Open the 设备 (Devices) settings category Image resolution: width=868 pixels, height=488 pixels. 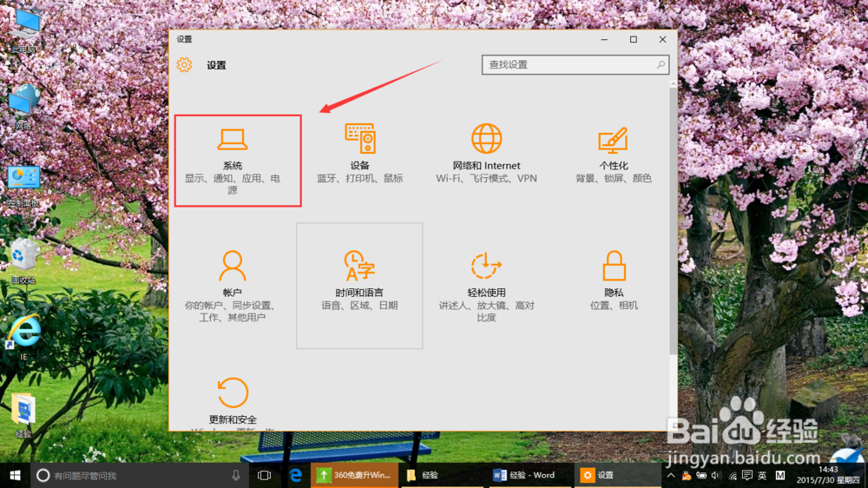(359, 155)
